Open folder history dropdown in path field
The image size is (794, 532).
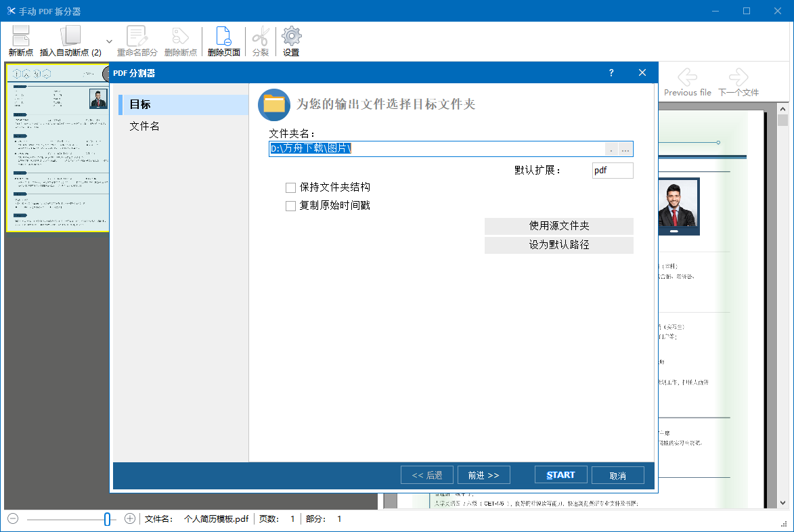click(x=611, y=150)
